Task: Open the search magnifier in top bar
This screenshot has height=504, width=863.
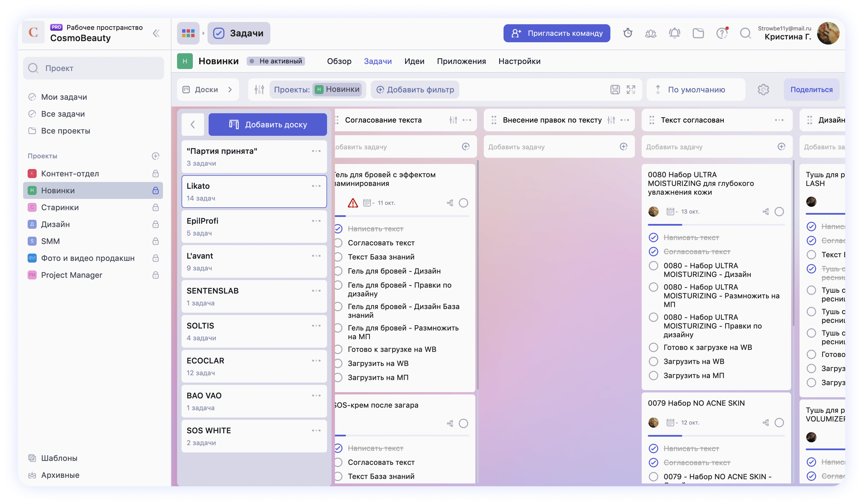Action: coord(745,33)
